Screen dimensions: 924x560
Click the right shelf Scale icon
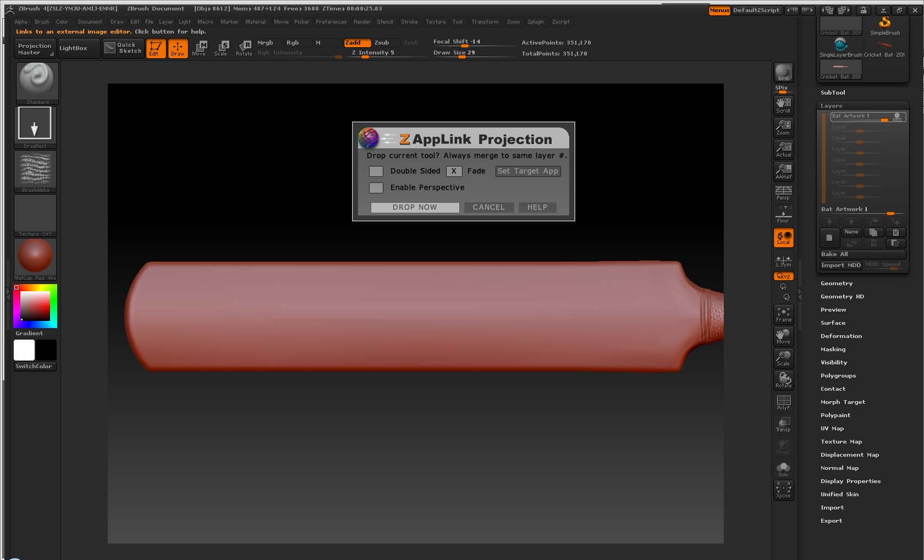[x=783, y=358]
